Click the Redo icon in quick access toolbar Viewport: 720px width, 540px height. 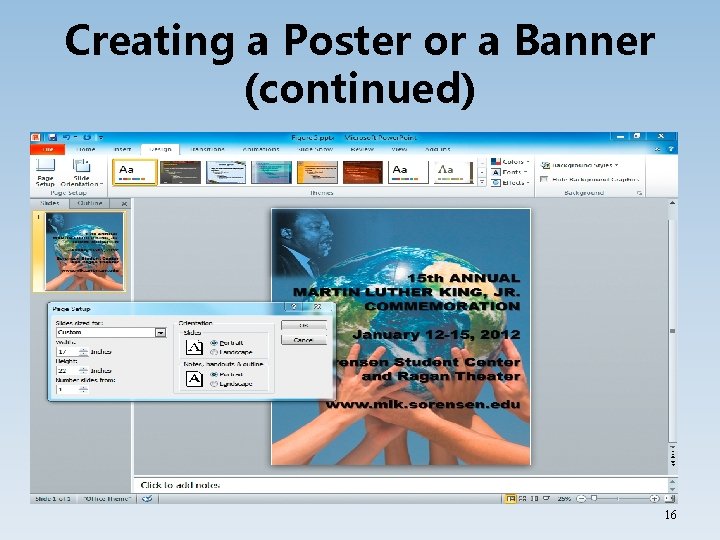(x=87, y=137)
